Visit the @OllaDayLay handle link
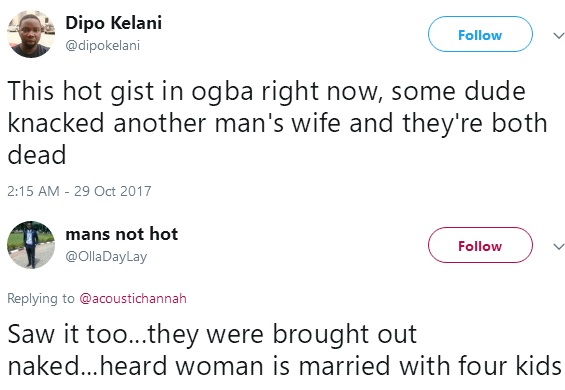Viewport: 565px width, 390px height. pyautogui.click(x=106, y=257)
